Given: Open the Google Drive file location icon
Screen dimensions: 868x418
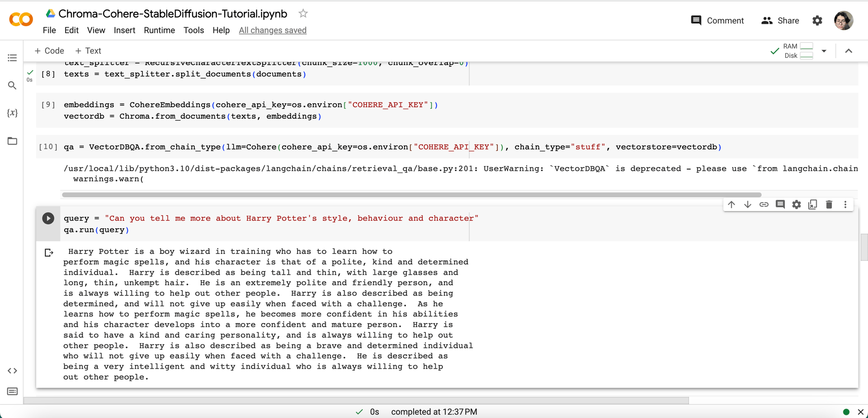Looking at the screenshot, I should tap(50, 14).
